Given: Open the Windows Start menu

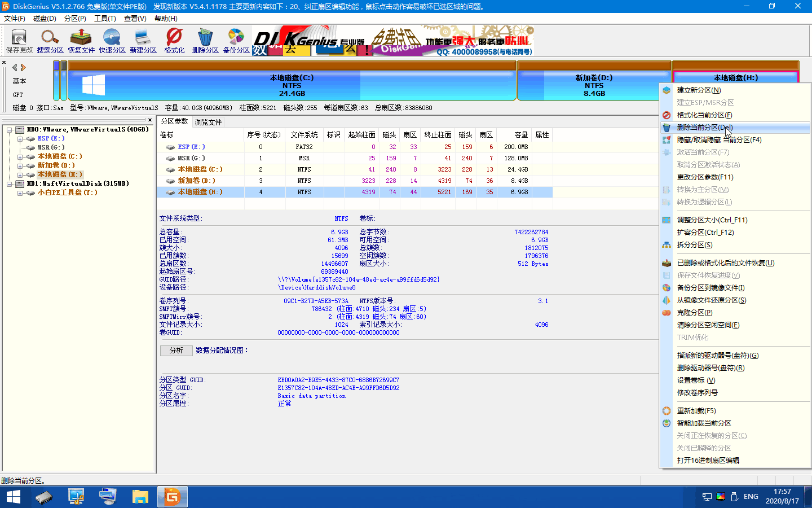Looking at the screenshot, I should point(14,497).
